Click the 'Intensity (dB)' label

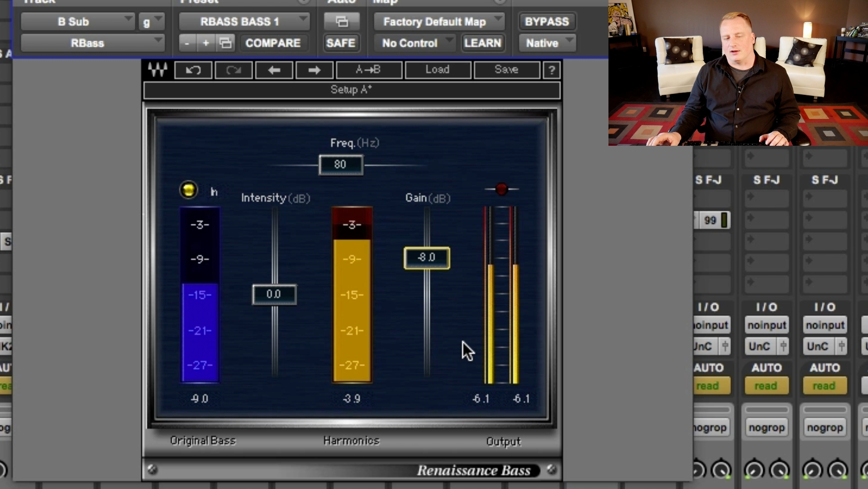[x=275, y=198]
